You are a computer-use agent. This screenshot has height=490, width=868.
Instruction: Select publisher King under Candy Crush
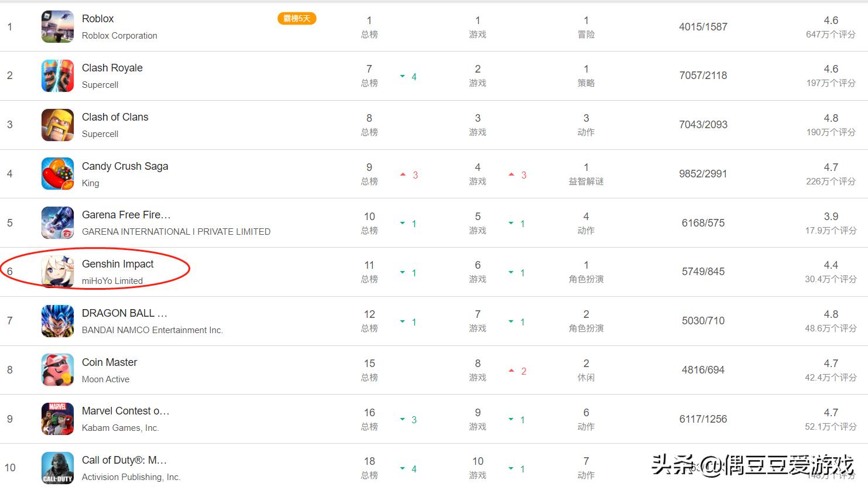(x=91, y=183)
